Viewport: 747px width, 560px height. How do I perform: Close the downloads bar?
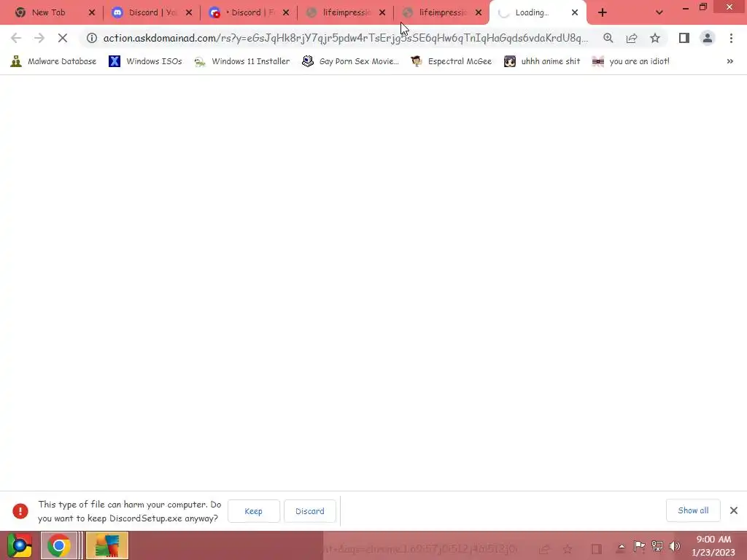pyautogui.click(x=734, y=510)
